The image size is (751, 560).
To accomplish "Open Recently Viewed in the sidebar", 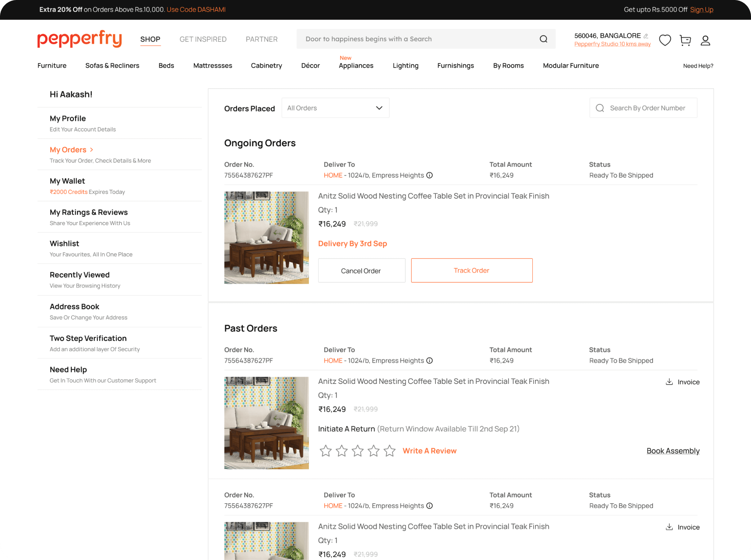I will [x=119, y=280].
